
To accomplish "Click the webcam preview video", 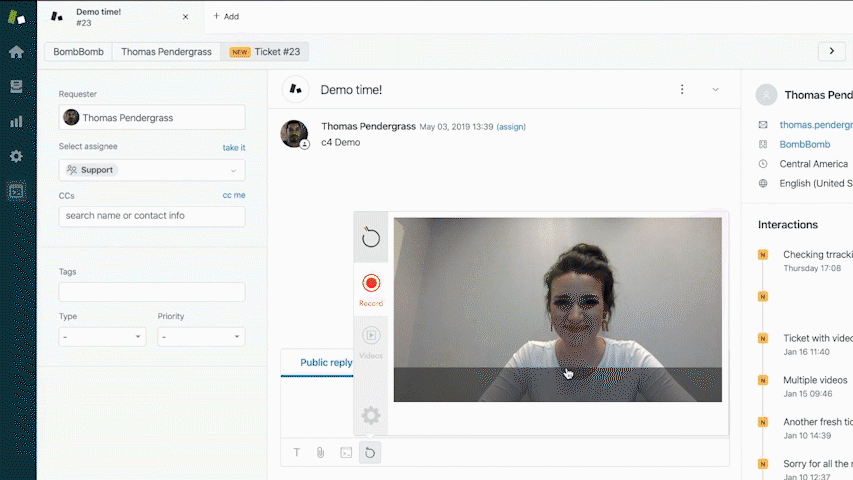I will pos(558,310).
